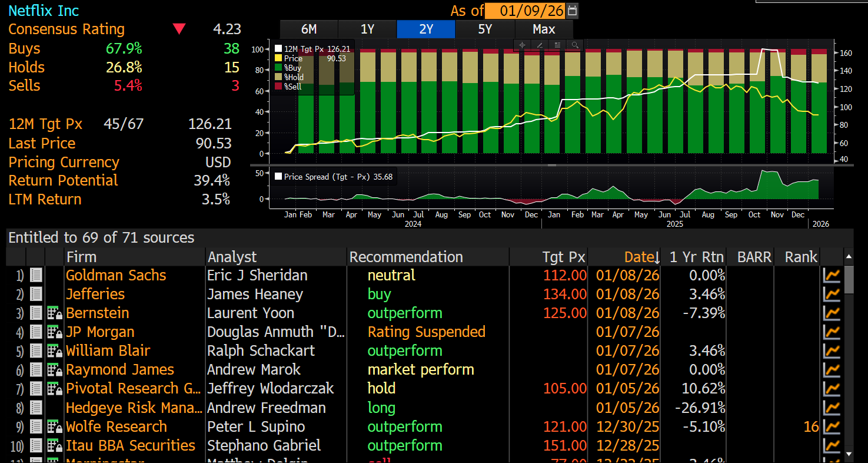The height and width of the screenshot is (463, 868).
Task: Open the Wolfe Research row trend chart icon
Action: [x=832, y=426]
